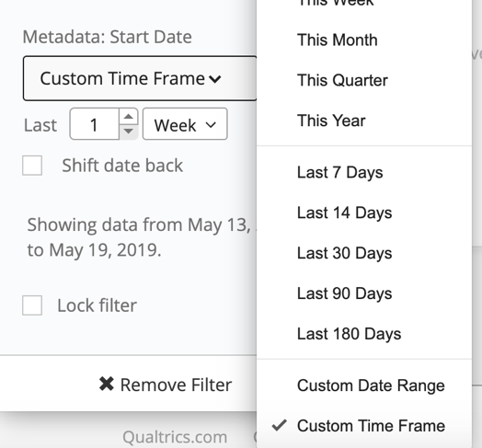The image size is (482, 448).
Task: Click the X icon beside Remove Filter
Action: pyautogui.click(x=107, y=384)
